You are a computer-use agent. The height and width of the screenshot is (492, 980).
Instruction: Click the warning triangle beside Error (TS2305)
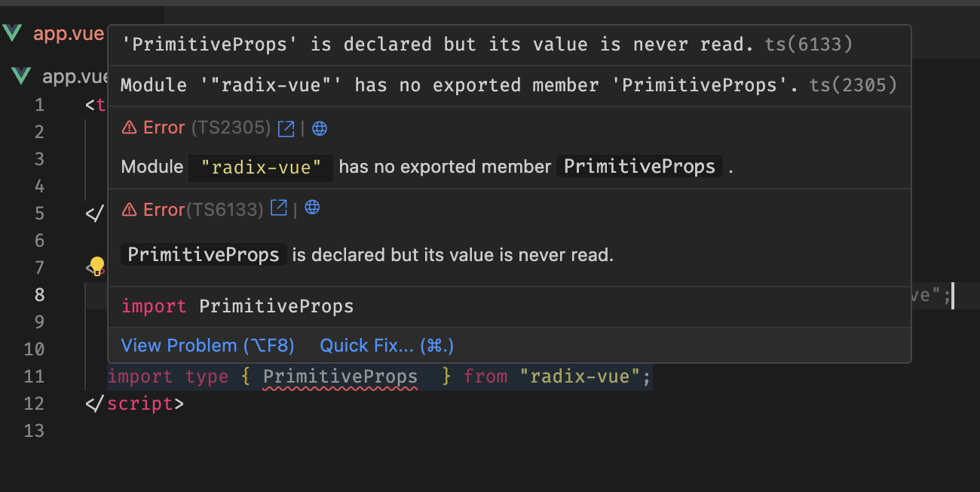pos(128,128)
